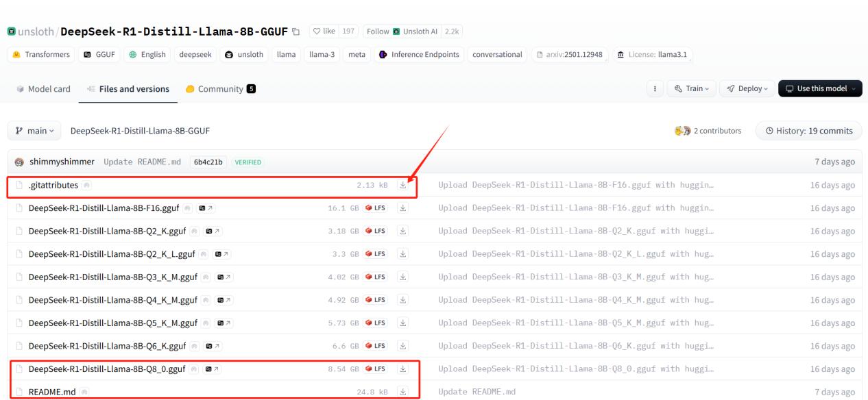The image size is (868, 400).
Task: Open the 6b4c21b commit hash
Action: (208, 162)
